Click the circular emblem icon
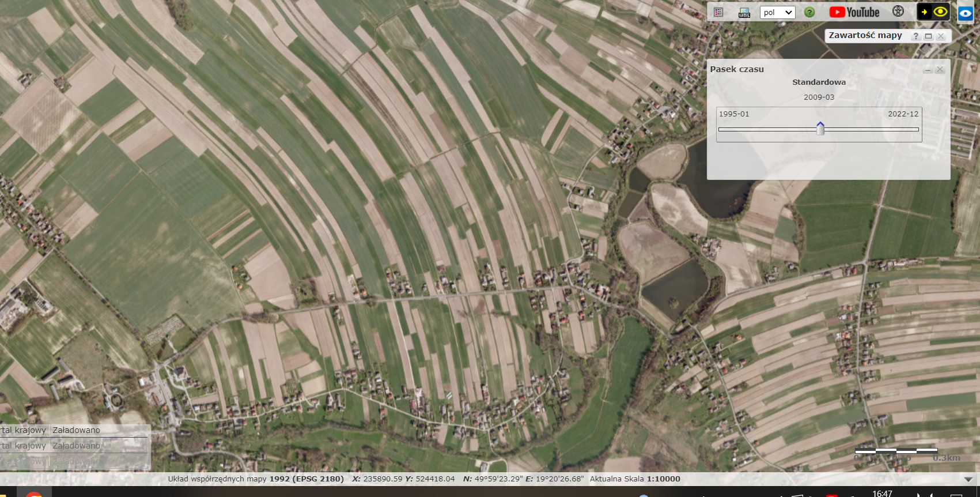The height and width of the screenshot is (497, 980). point(898,12)
